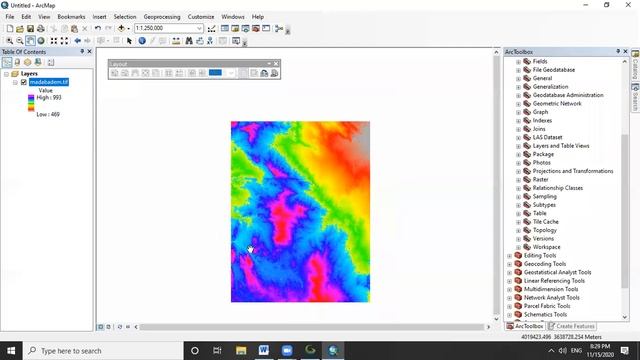Switch to Layout View at map bottom
Screen dimensions: 640x360
coord(108,327)
